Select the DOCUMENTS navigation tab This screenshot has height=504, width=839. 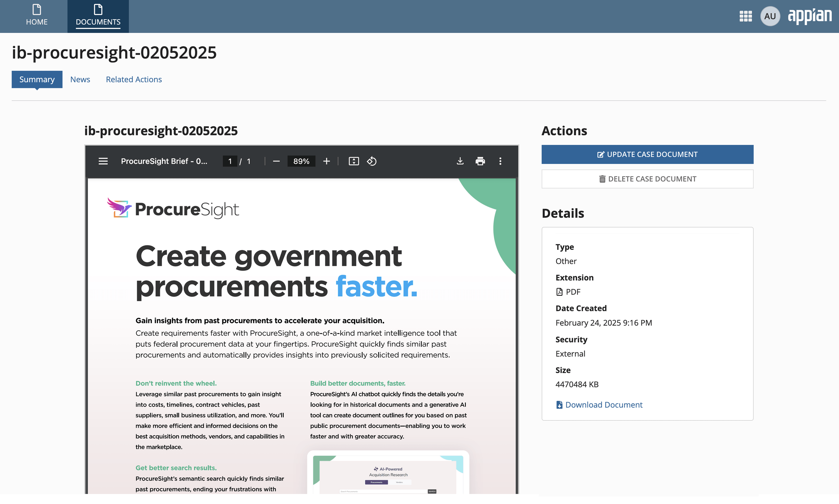[98, 16]
